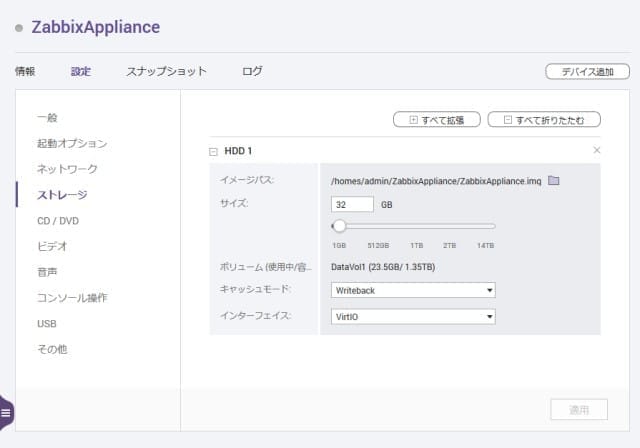Click the DataVol1 (23.5GB/ 1.35TB) volume text
Image resolution: width=640 pixels, height=448 pixels.
(x=383, y=267)
